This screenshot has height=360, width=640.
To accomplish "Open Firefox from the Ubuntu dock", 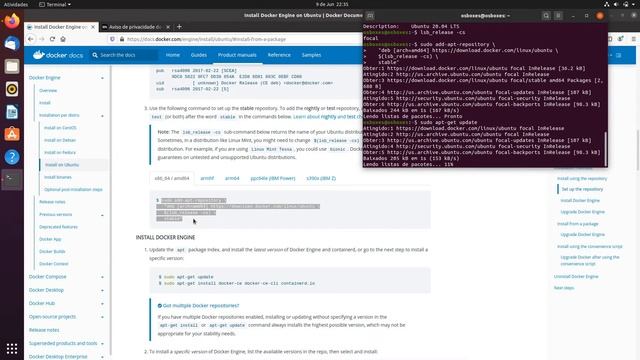I will [x=12, y=21].
